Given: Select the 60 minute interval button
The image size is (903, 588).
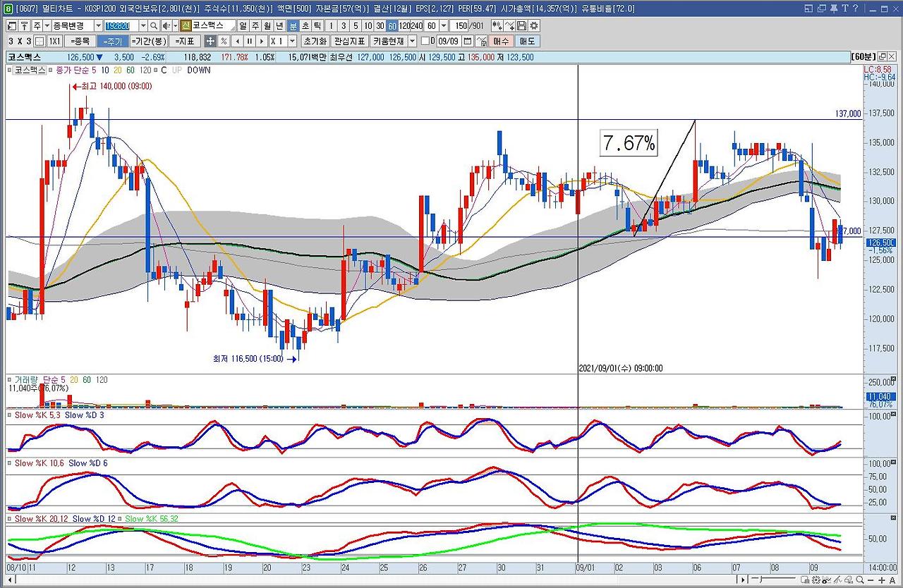Looking at the screenshot, I should point(392,26).
